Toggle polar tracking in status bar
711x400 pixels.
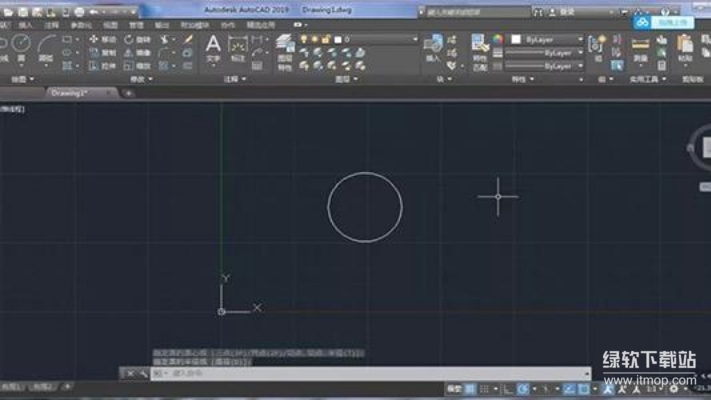(x=523, y=389)
